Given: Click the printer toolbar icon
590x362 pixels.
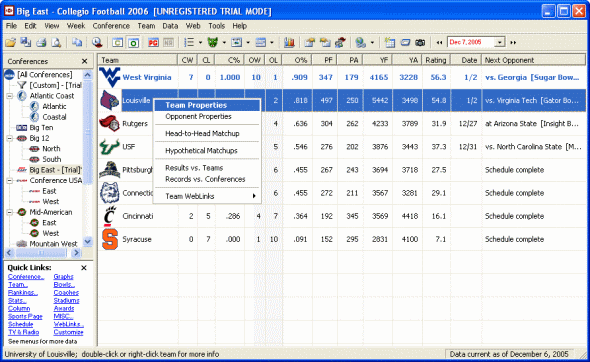Looking at the screenshot, I should click(x=41, y=43).
